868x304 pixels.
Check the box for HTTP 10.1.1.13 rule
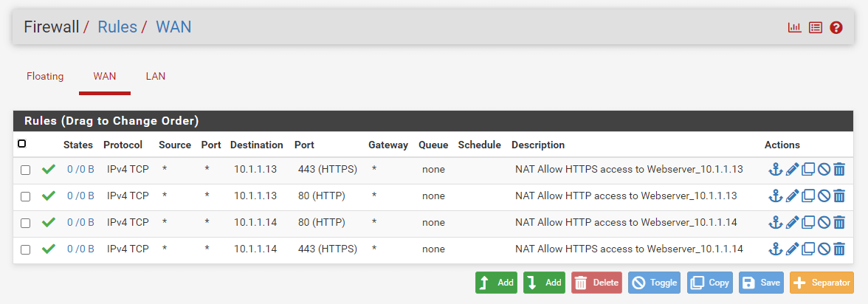point(25,196)
